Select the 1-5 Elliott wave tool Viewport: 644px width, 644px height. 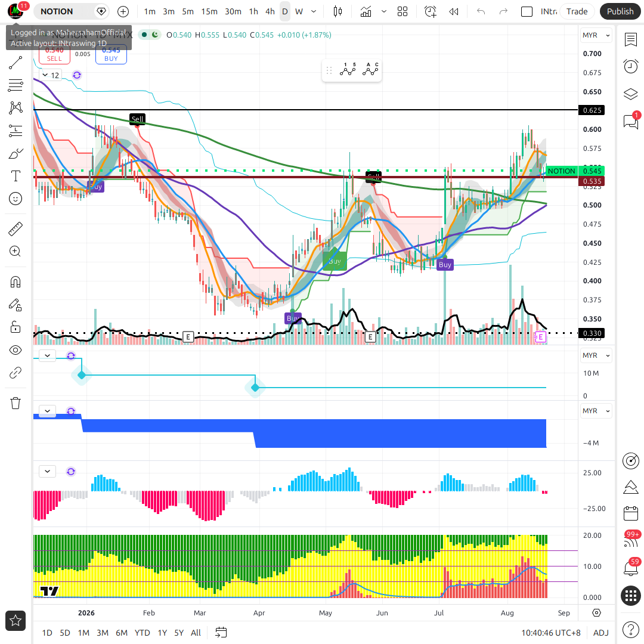[x=348, y=69]
